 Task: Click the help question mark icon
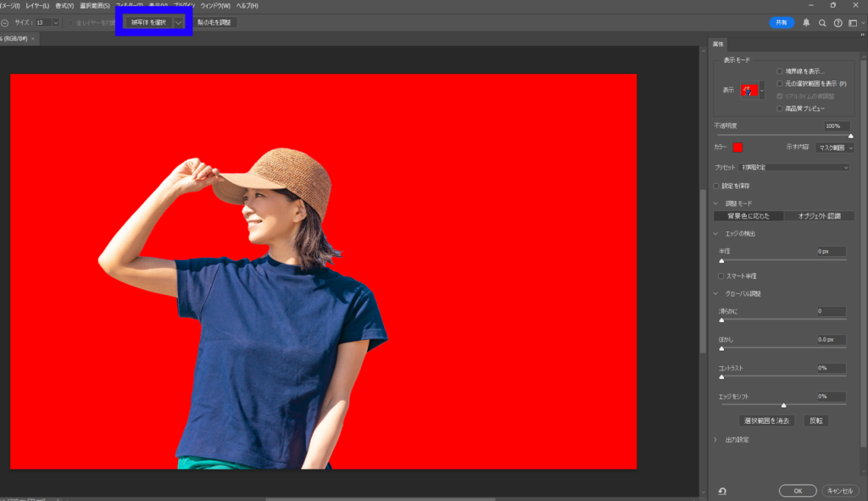click(x=837, y=23)
